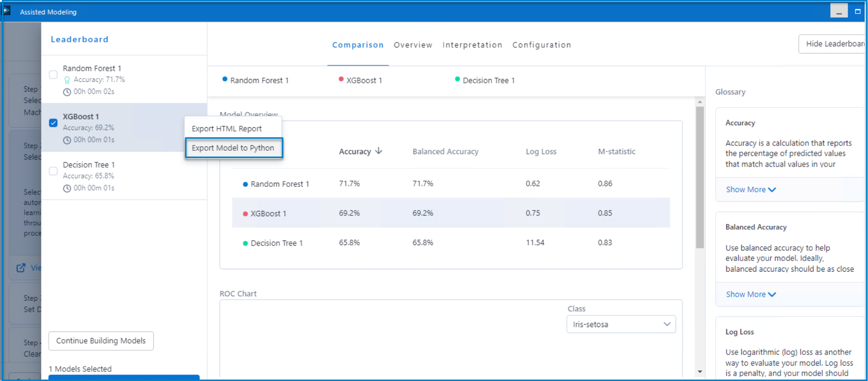The height and width of the screenshot is (381, 868).
Task: Click the red XGBoost 1 legend dot
Action: pyautogui.click(x=341, y=79)
